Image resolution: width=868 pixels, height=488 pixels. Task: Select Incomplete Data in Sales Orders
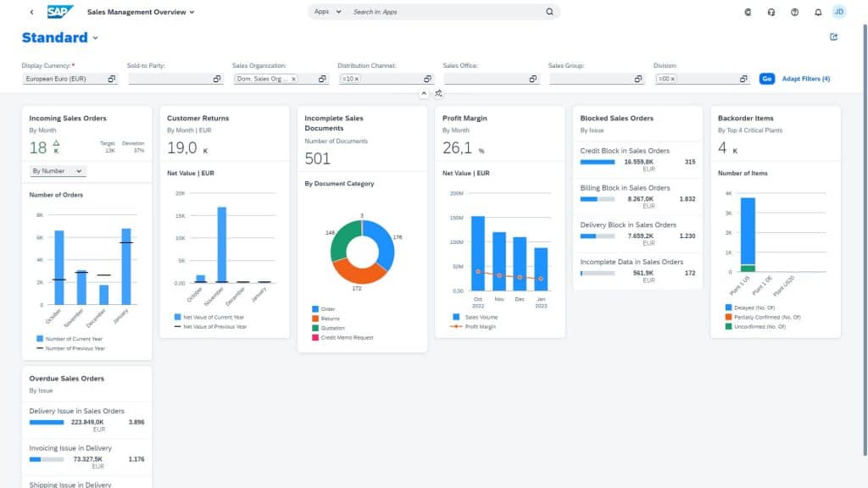[637, 271]
